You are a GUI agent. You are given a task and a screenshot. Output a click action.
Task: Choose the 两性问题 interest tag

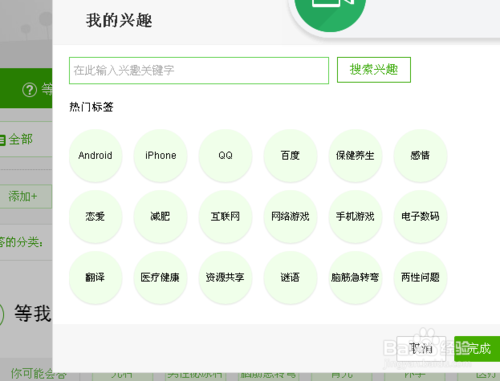(x=420, y=278)
